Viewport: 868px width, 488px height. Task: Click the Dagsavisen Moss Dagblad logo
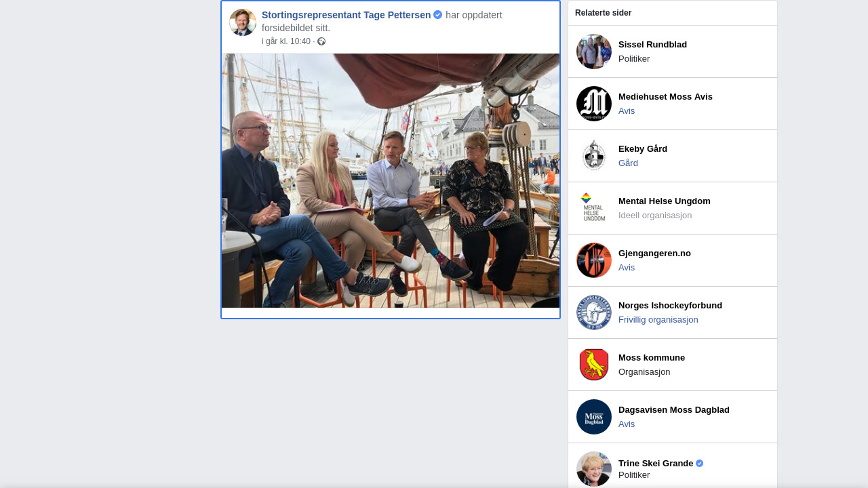click(594, 417)
